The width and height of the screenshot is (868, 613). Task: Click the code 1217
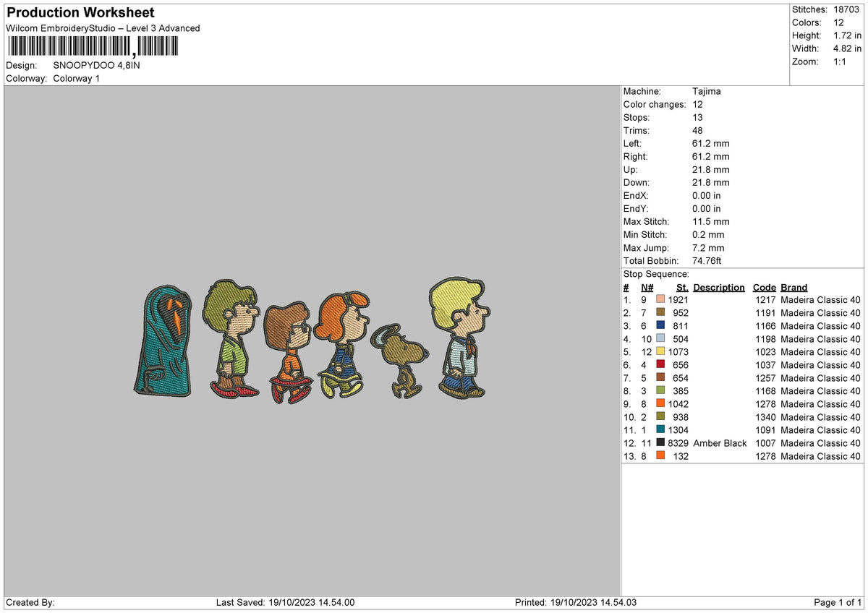point(765,300)
